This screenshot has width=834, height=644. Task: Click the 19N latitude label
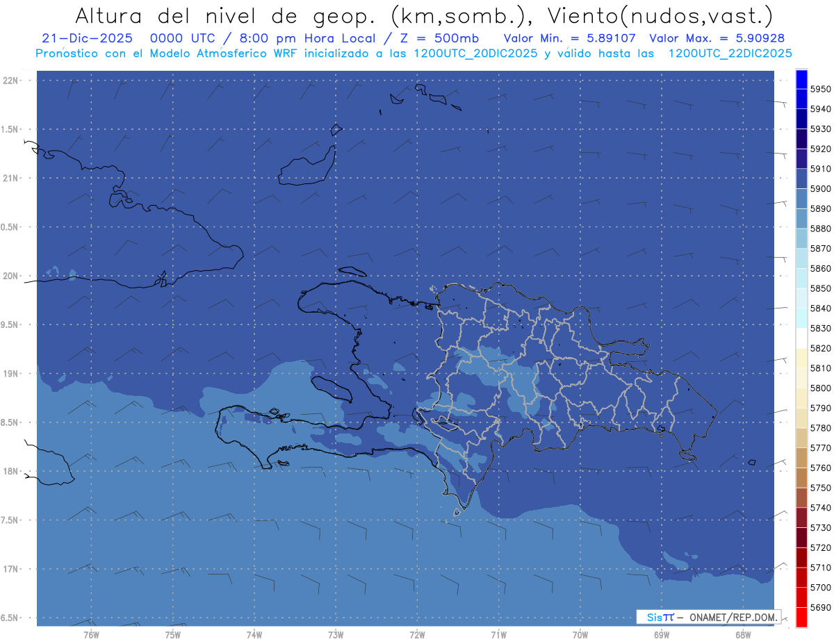tap(11, 373)
